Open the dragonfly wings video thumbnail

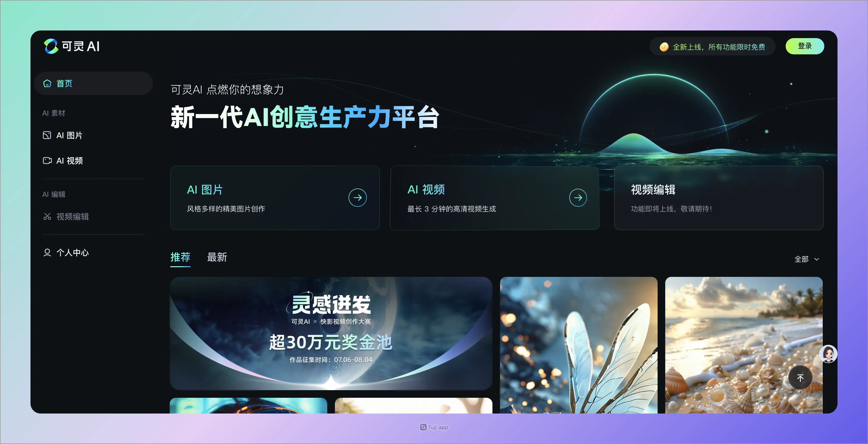(578, 344)
